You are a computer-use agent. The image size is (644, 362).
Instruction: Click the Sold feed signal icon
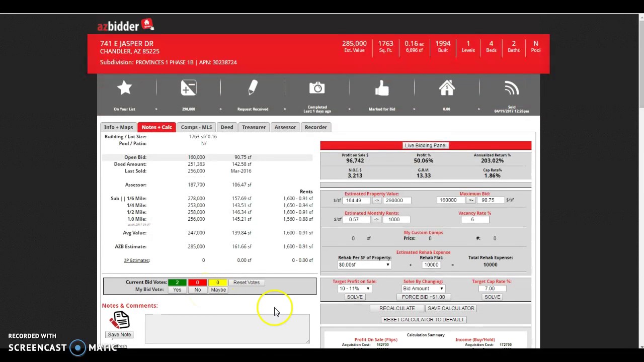point(512,88)
